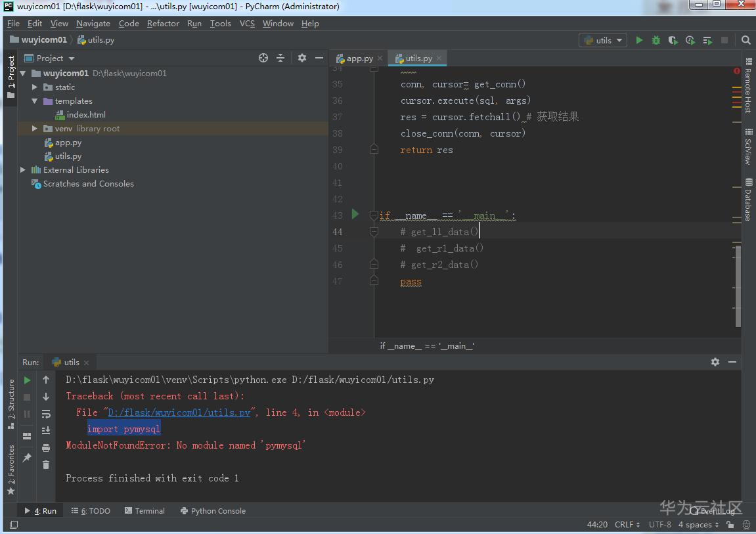Switch to the app.py editor tab
This screenshot has height=534, width=756.
(359, 58)
